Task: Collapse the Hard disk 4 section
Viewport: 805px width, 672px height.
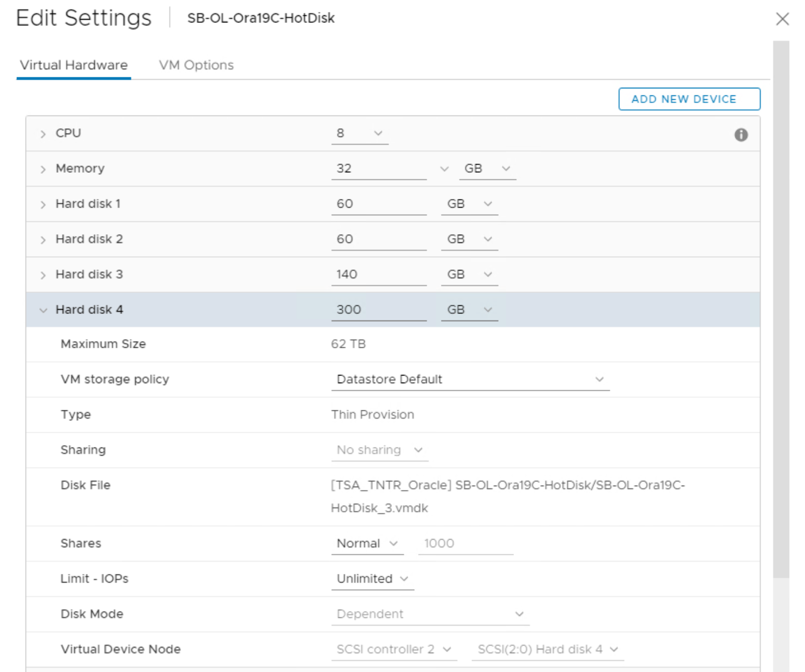Action: point(43,310)
